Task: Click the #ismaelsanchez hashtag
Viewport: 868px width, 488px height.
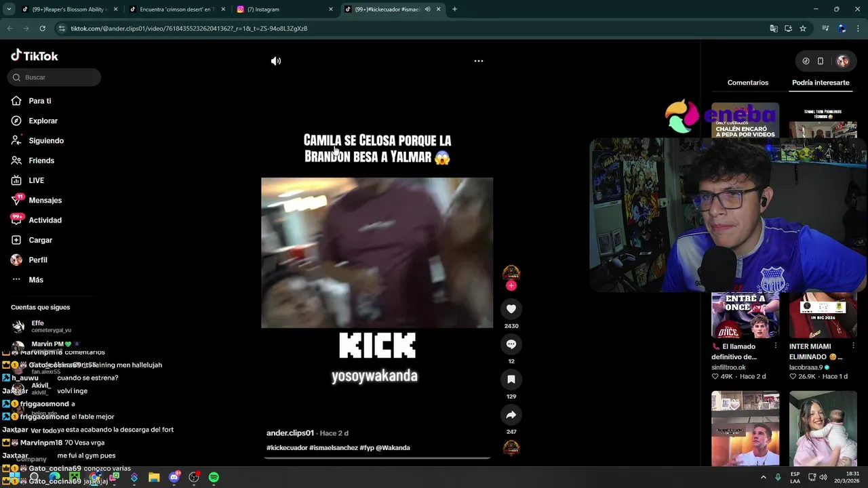Action: (x=334, y=448)
